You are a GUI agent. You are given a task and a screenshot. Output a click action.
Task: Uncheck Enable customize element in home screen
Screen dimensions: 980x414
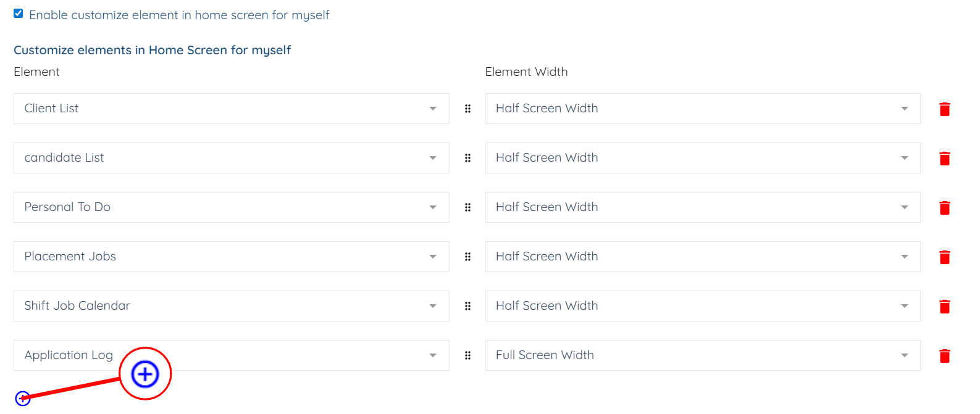tap(19, 14)
